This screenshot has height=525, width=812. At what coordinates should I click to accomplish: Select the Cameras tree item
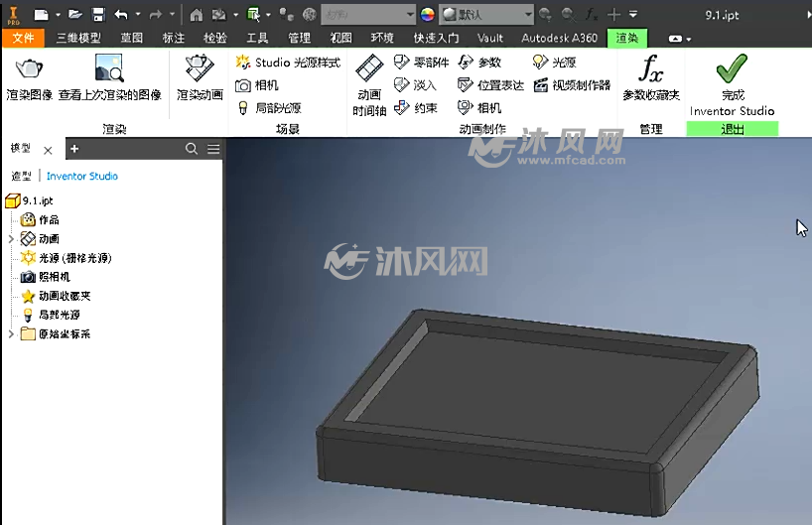pyautogui.click(x=45, y=277)
